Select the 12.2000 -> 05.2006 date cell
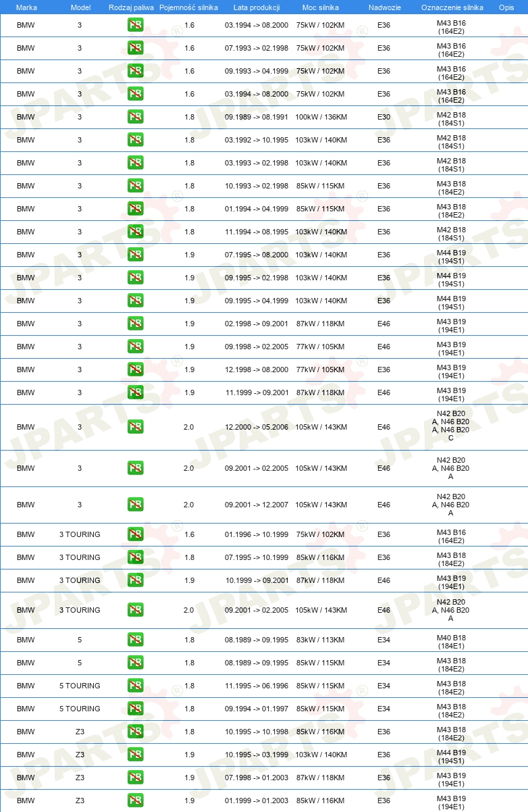The height and width of the screenshot is (812, 528). pyautogui.click(x=257, y=427)
